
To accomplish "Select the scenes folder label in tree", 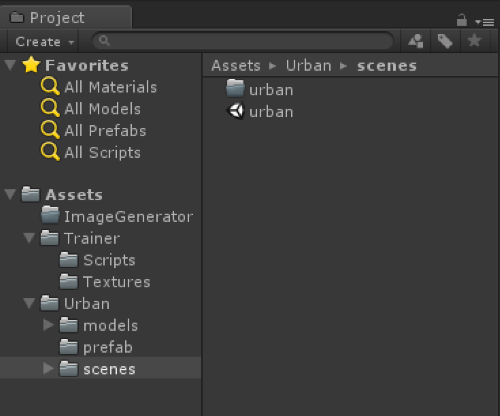I will pyautogui.click(x=109, y=369).
